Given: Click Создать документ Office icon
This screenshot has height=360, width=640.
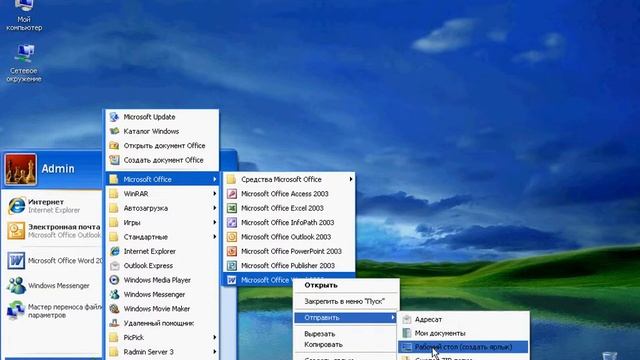Looking at the screenshot, I should click(114, 160).
